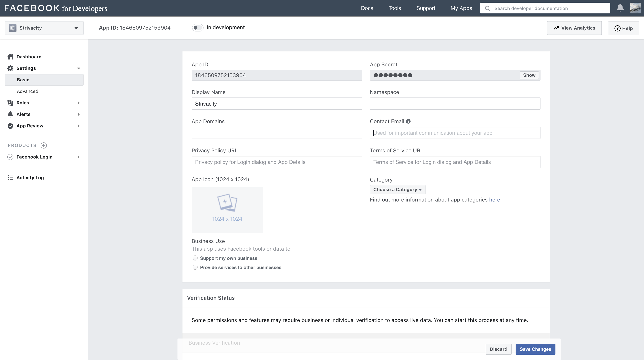Click the App Review shield icon
Screen dimensions: 644x360
(10, 126)
